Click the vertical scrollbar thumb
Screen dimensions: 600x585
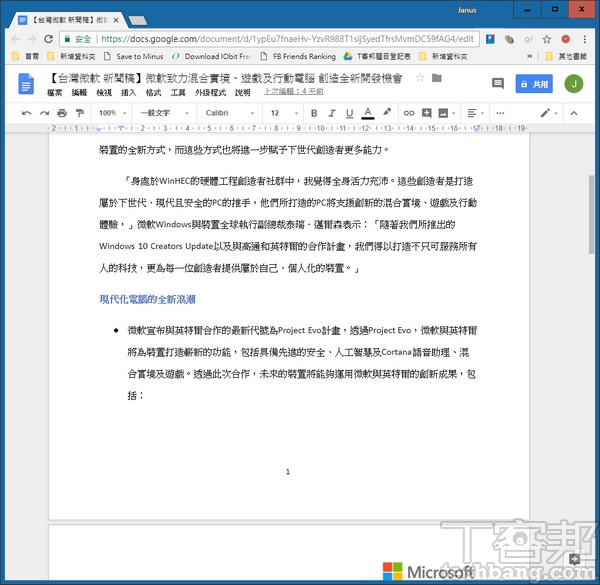pos(592,214)
